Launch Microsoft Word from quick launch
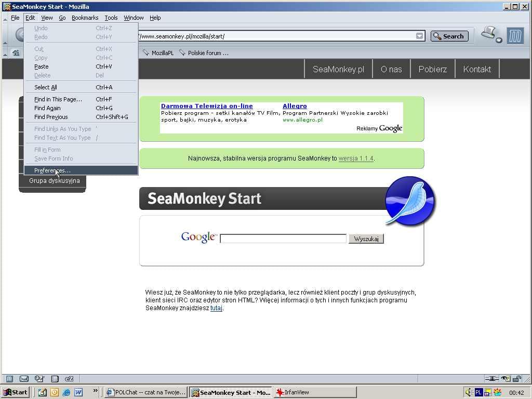Image resolution: width=532 pixels, height=399 pixels. pos(78,392)
